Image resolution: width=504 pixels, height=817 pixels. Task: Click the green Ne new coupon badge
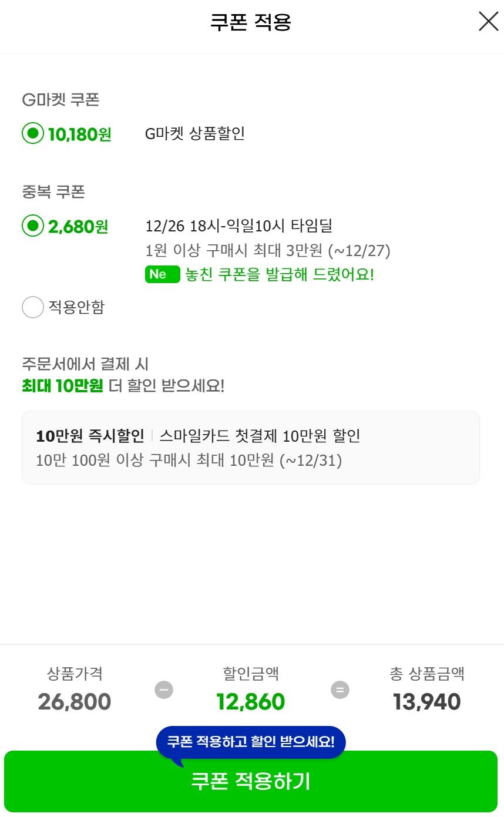162,274
